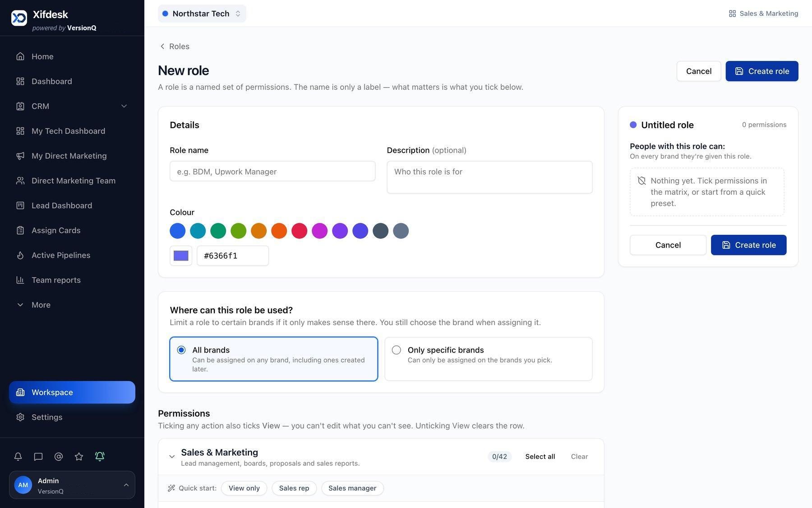Expand the CRM submenu chevron
The width and height of the screenshot is (812, 508).
click(x=124, y=106)
